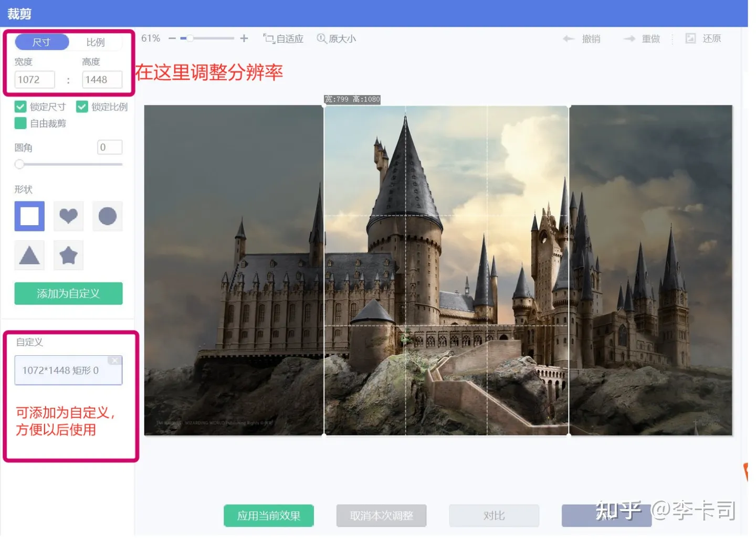Click the 对比 compare button
The width and height of the screenshot is (756, 541).
click(x=494, y=516)
